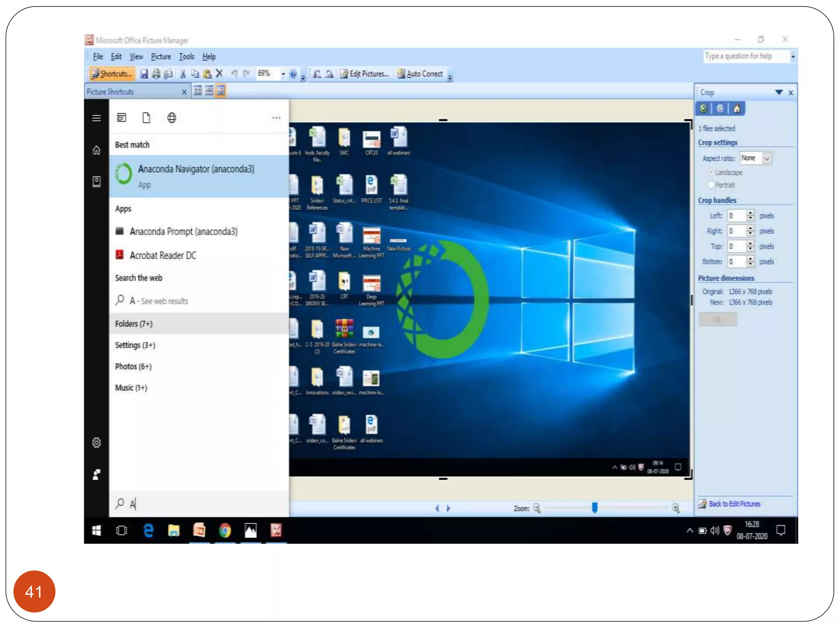Click the Left crop handle pixel field
This screenshot has height=630, width=840.
point(737,216)
